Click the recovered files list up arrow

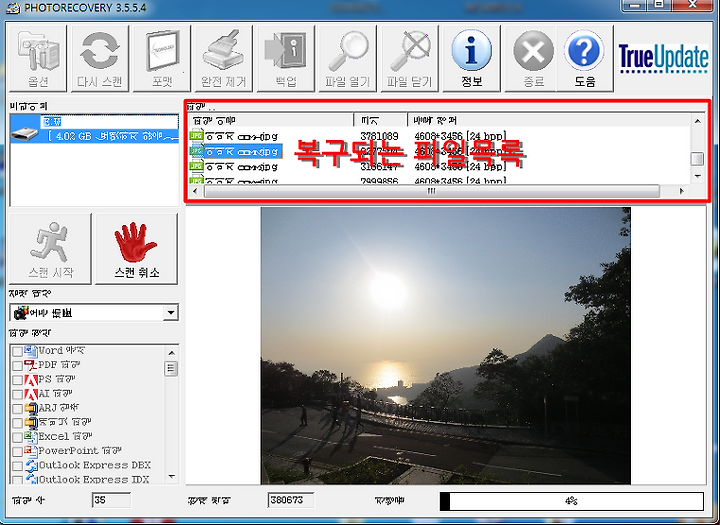coord(698,121)
